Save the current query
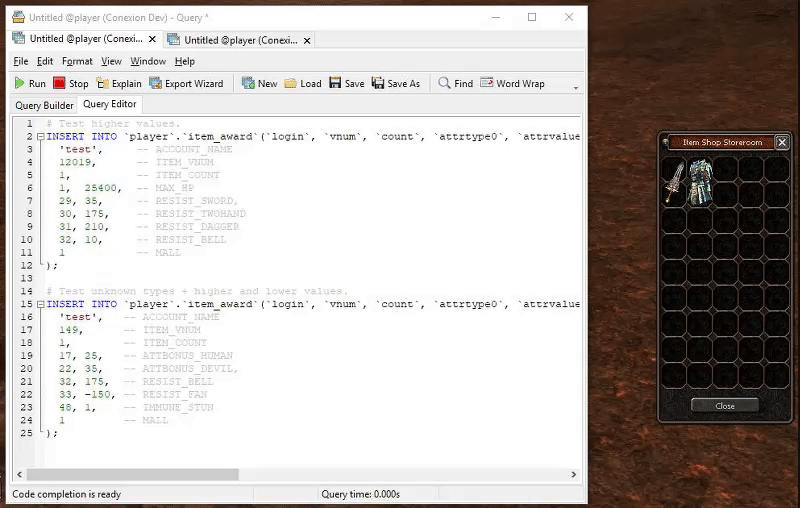 click(x=346, y=83)
